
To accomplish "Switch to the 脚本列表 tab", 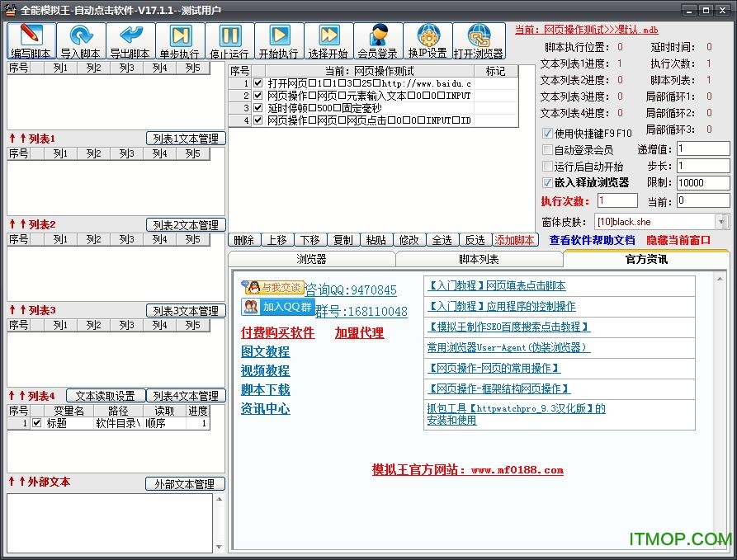I will coord(479,259).
